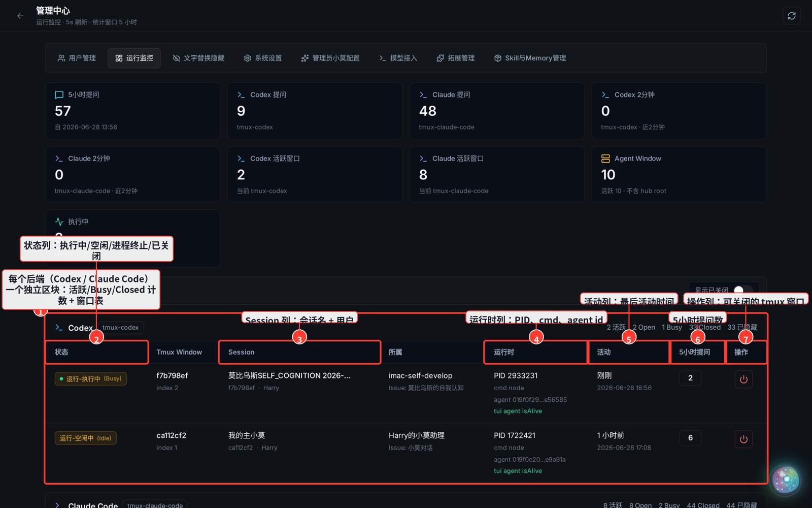Click the 执行中 activity pulse icon
The image size is (812, 508).
59,221
